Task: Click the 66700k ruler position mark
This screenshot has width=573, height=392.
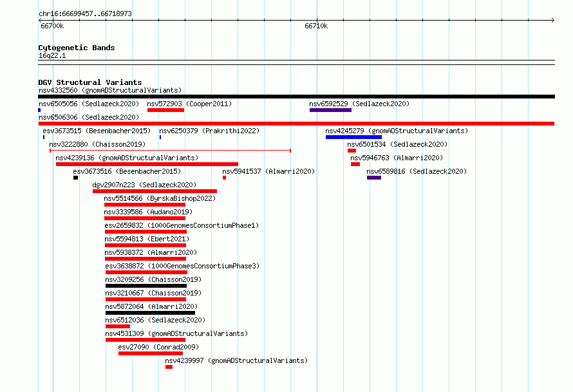Action: click(52, 26)
